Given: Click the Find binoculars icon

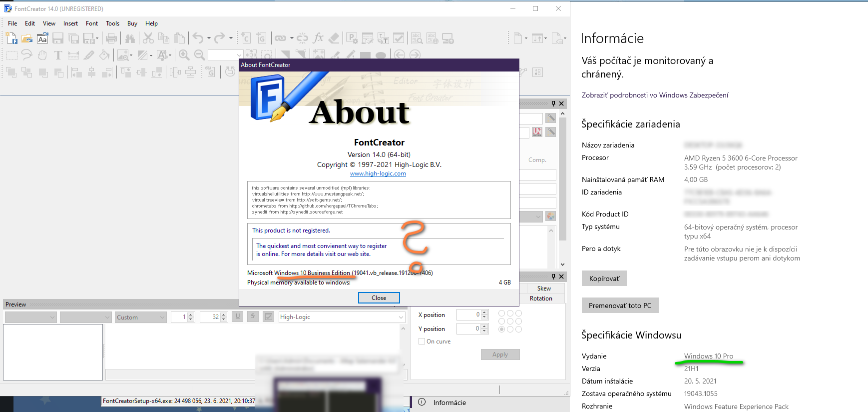Looking at the screenshot, I should (130, 38).
